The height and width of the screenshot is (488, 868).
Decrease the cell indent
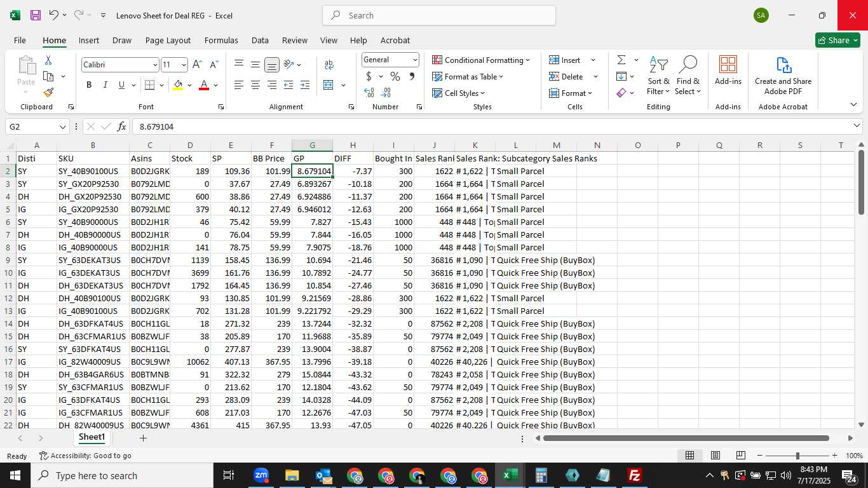click(x=288, y=85)
